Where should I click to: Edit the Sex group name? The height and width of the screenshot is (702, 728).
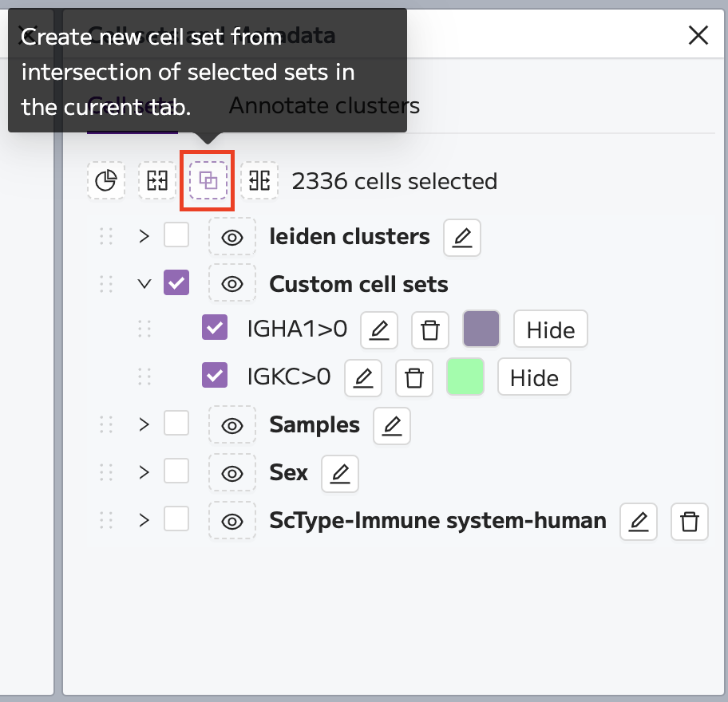coord(340,474)
